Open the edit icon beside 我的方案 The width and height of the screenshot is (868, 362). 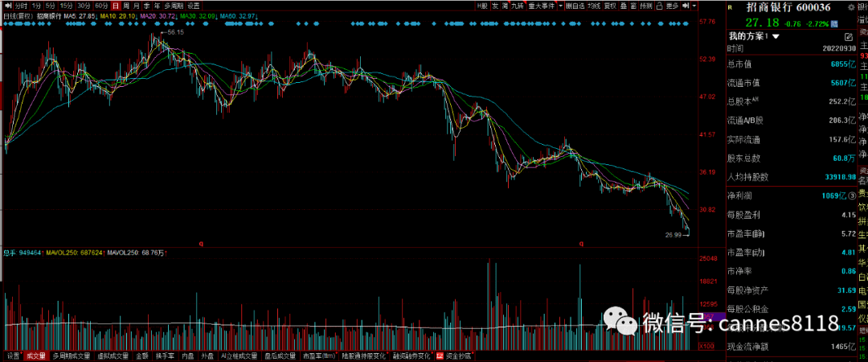click(x=849, y=37)
